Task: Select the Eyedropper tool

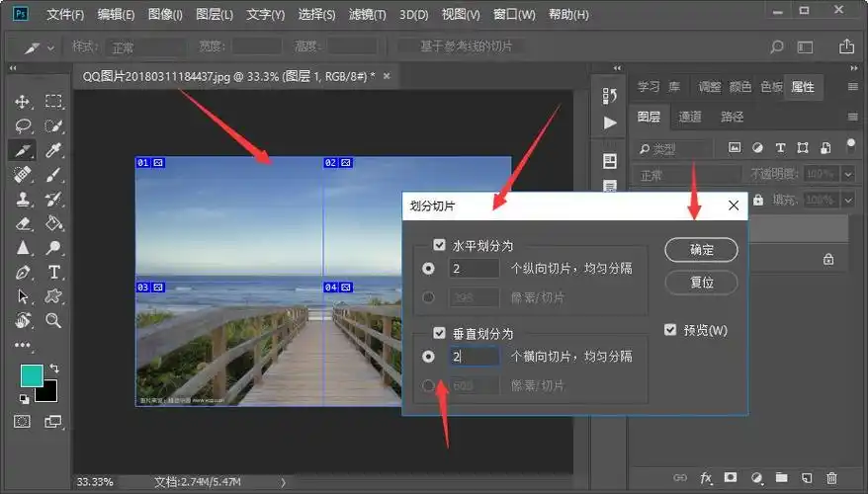Action: pyautogui.click(x=54, y=150)
